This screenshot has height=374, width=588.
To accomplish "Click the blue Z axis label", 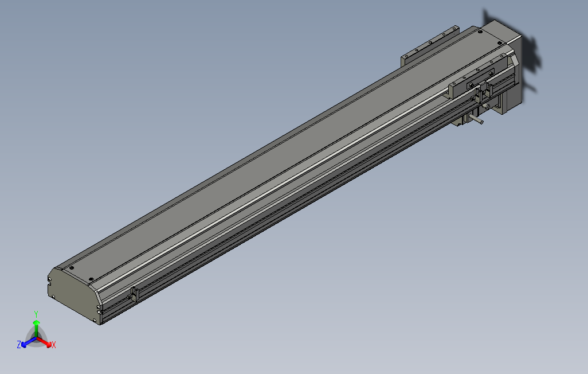I will (19, 343).
